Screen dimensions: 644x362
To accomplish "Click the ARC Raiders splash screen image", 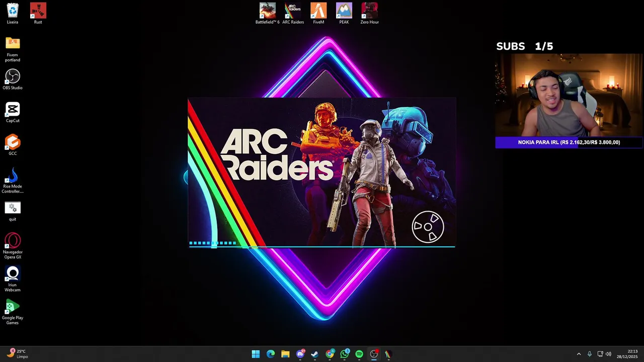I will click(322, 172).
